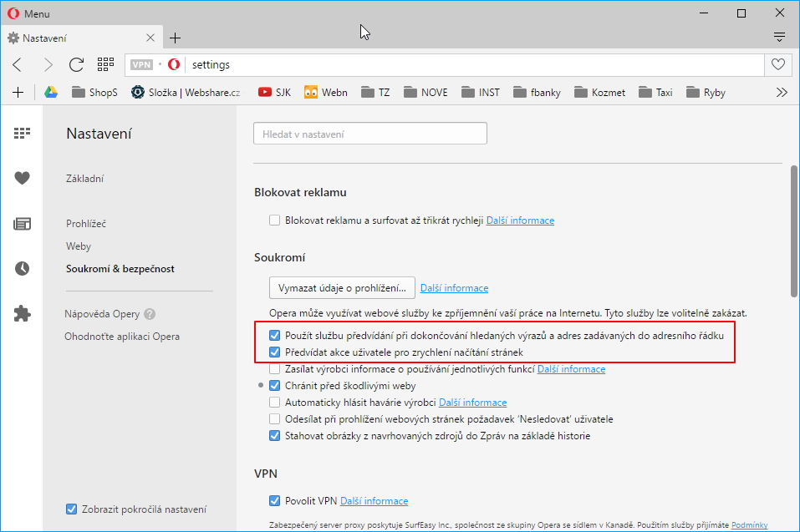Screen dimensions: 800x532
Task: Open Kozmet bookmark folder
Action: coord(599,92)
